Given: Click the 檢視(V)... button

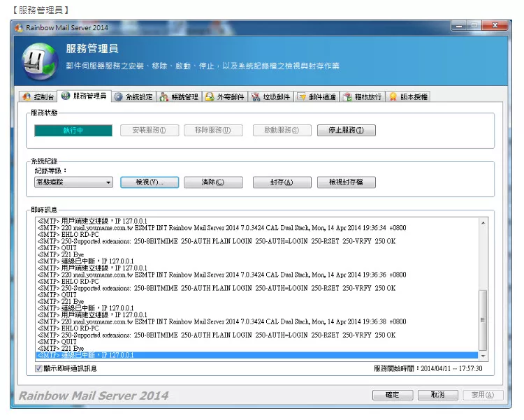Looking at the screenshot, I should pos(150,182).
